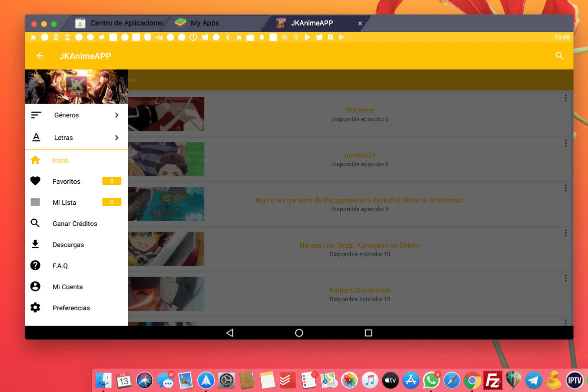Click the number24 thumbnail image
The height and width of the screenshot is (392, 588).
point(166,159)
